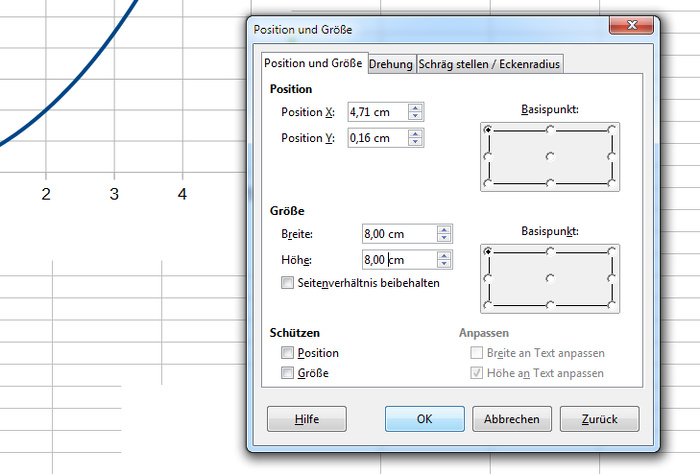Decrease Höhe with the down arrow
The image size is (700, 474).
pos(444,264)
